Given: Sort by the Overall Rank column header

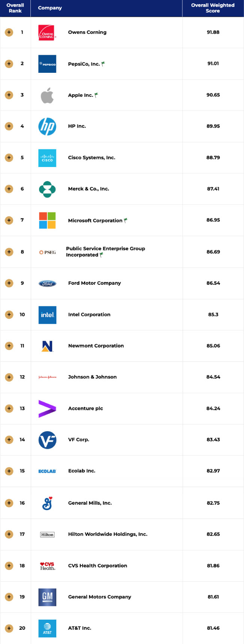Looking at the screenshot, I should (15, 8).
